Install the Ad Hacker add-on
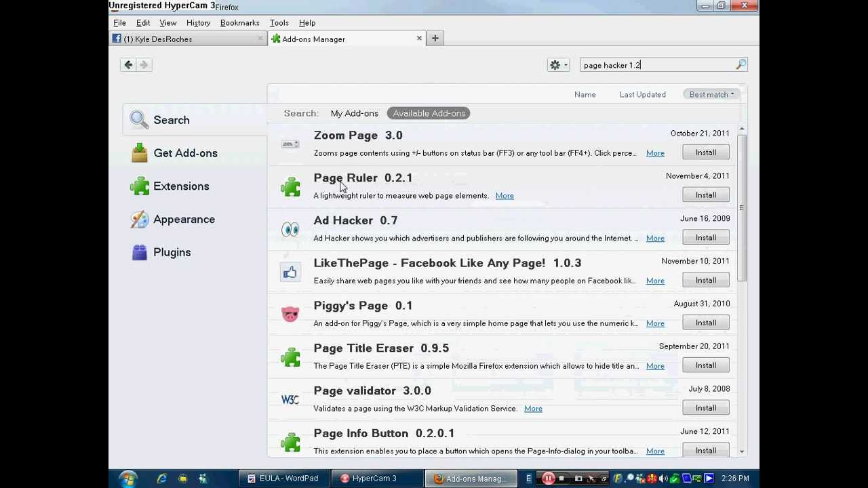The width and height of the screenshot is (868, 488). 705,238
